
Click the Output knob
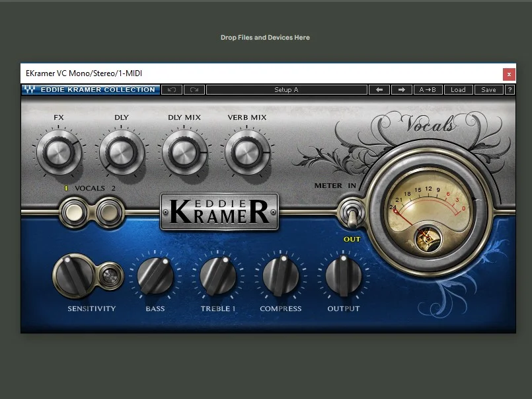click(x=344, y=276)
